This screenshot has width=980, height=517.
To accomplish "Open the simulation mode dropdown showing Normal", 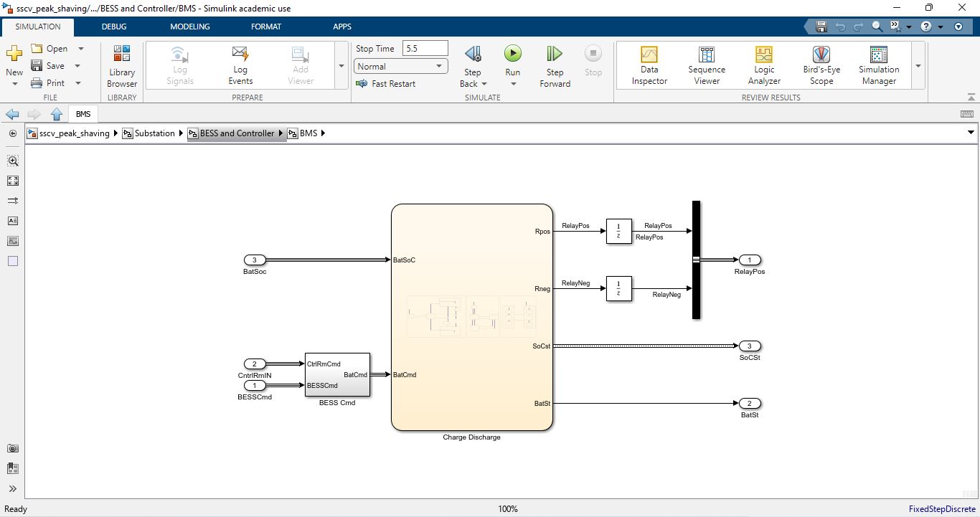I will coord(400,66).
